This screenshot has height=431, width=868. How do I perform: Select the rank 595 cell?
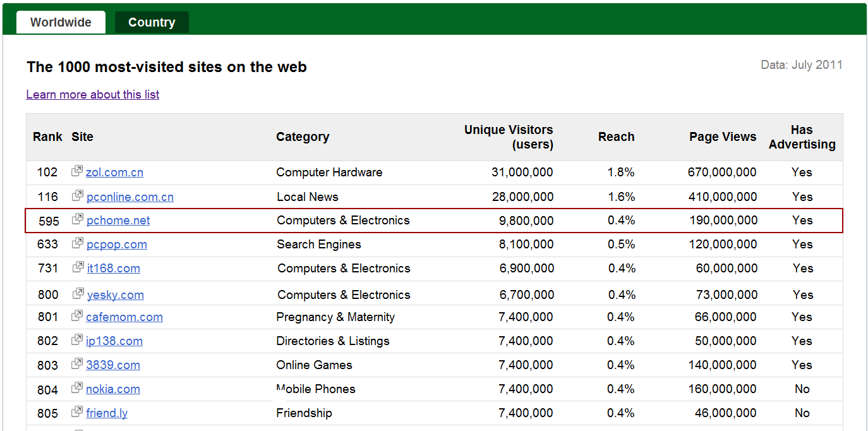[49, 221]
